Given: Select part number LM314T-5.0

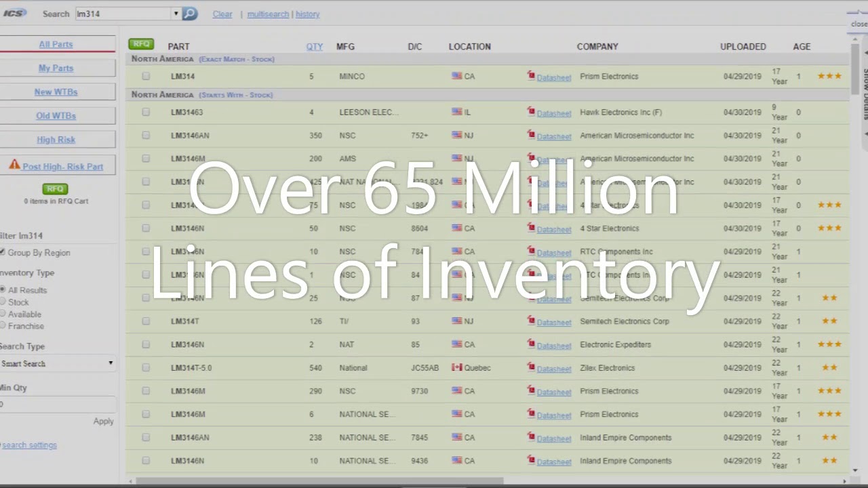Looking at the screenshot, I should tap(191, 368).
